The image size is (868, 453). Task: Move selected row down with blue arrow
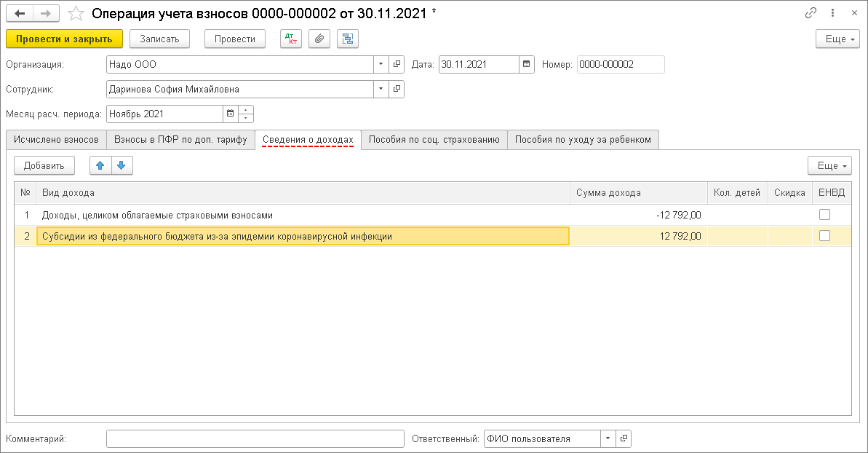click(122, 165)
